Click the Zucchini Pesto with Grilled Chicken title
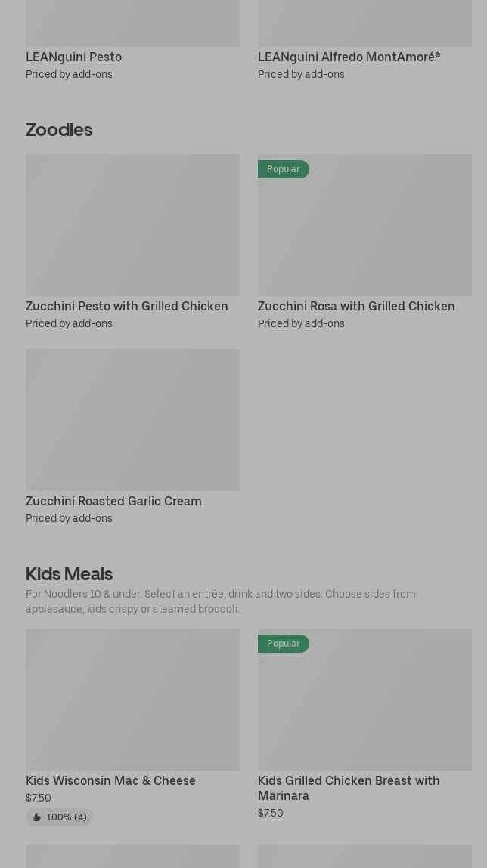This screenshot has height=868, width=487. coord(126,306)
